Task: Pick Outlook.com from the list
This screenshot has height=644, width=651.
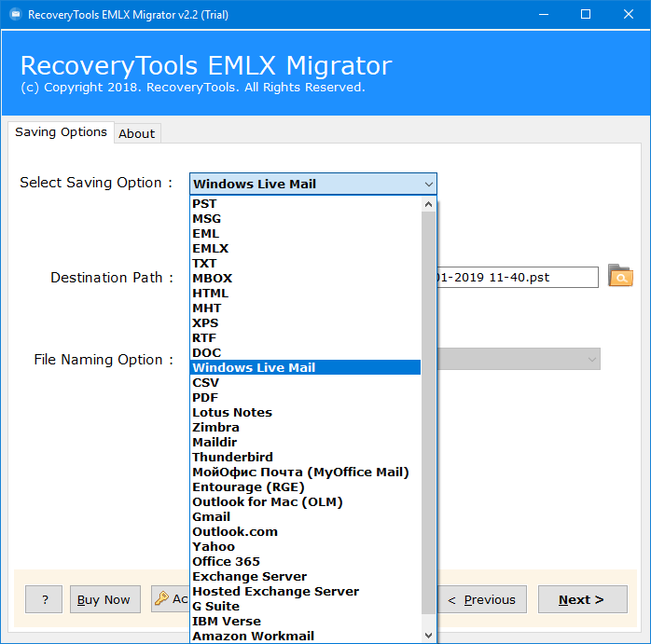Action: 305,532
